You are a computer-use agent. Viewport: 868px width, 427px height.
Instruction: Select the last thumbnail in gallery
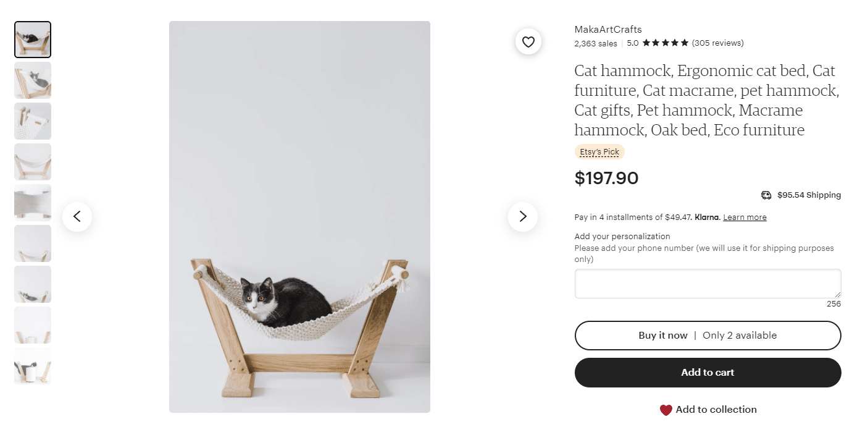pos(33,366)
